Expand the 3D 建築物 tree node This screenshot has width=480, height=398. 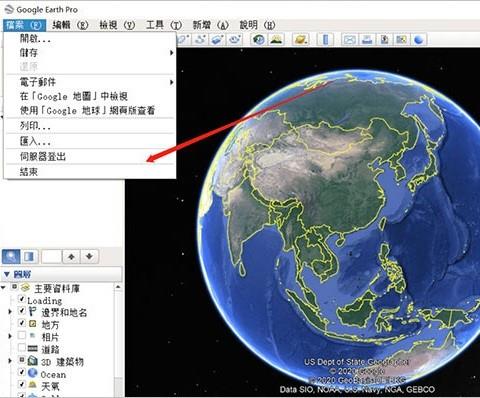pyautogui.click(x=10, y=361)
